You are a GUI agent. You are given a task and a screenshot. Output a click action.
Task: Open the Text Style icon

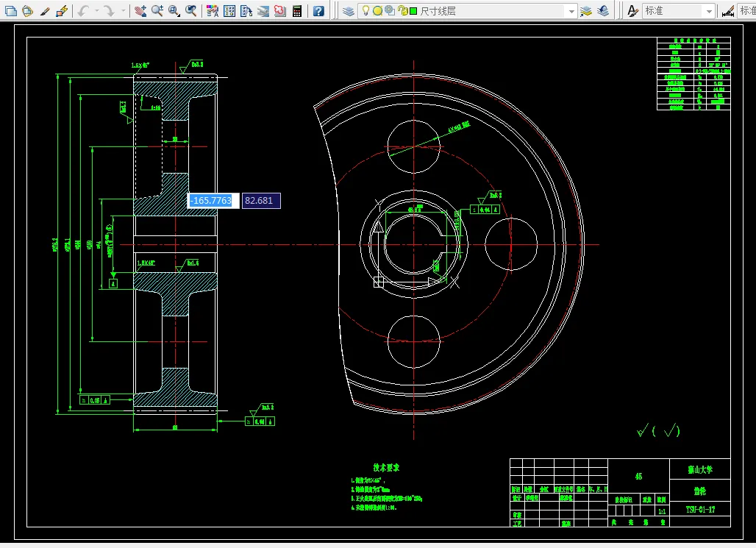pos(632,10)
